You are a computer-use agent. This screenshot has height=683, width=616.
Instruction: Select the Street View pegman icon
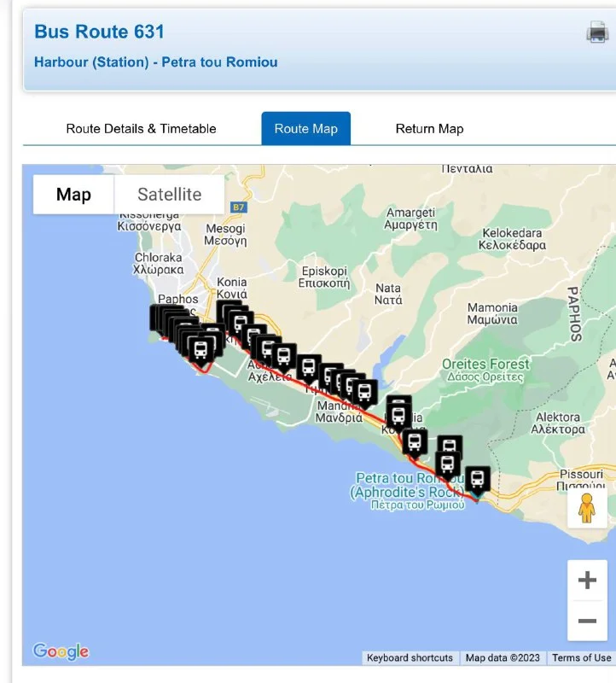[587, 508]
